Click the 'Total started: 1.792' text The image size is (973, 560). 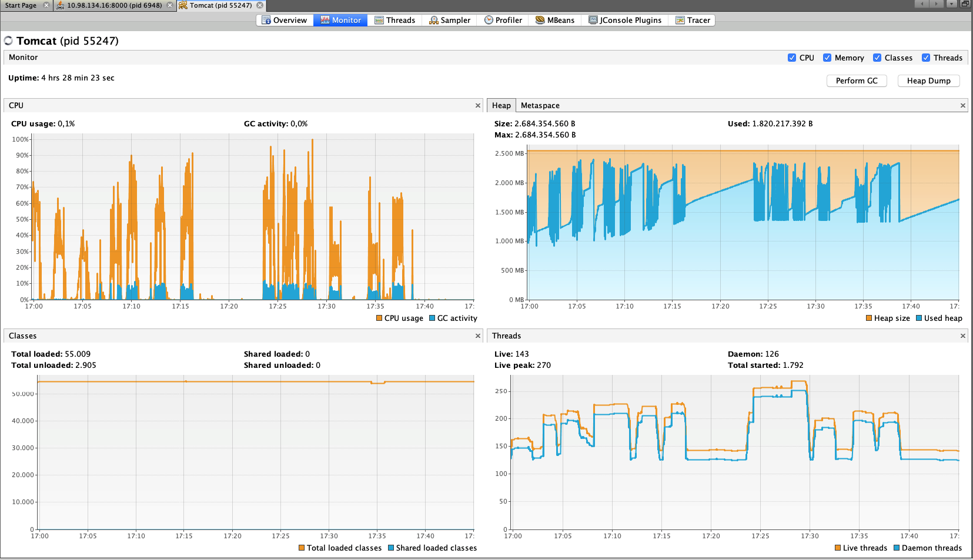tap(765, 365)
